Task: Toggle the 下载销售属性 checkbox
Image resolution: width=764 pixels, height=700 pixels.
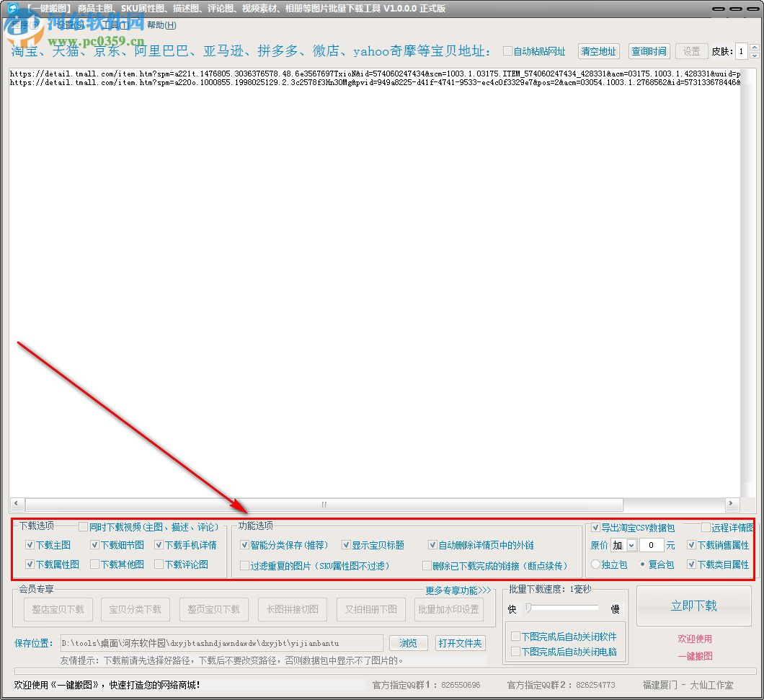Action: [x=691, y=545]
